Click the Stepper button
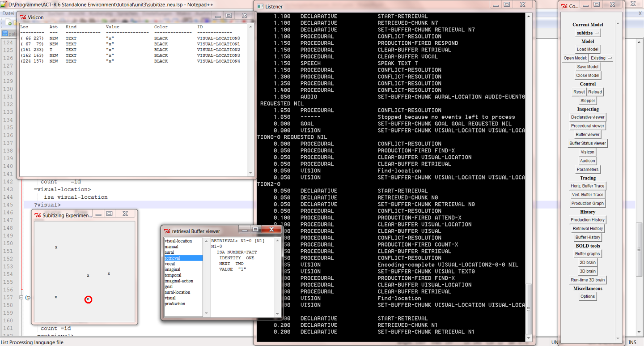Screen dimensions: 644x346 pos(587,101)
